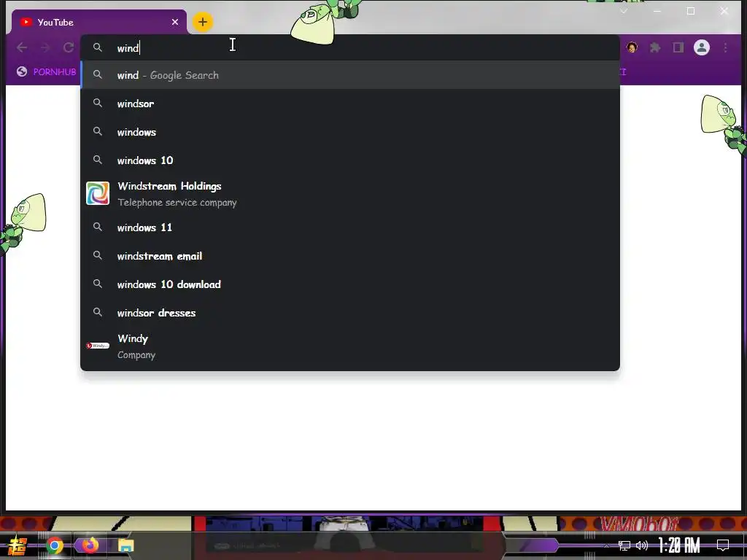Open the notification center icon
Screen dimensions: 747x560
pos(723,545)
